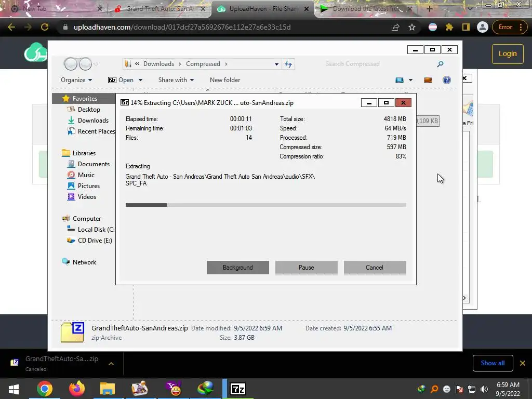Image resolution: width=532 pixels, height=399 pixels.
Task: Click the Explorer forward arrow button
Action: pyautogui.click(x=85, y=64)
